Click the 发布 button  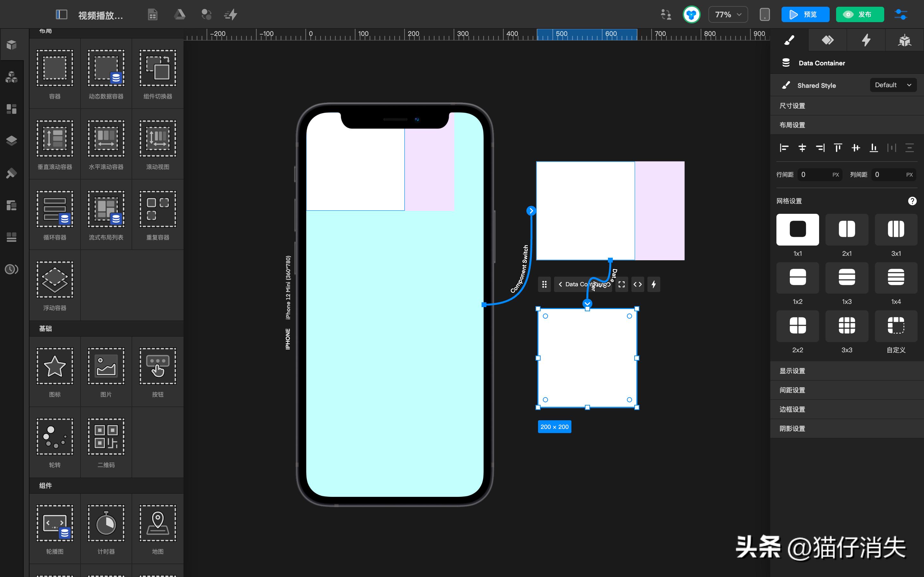click(x=860, y=14)
